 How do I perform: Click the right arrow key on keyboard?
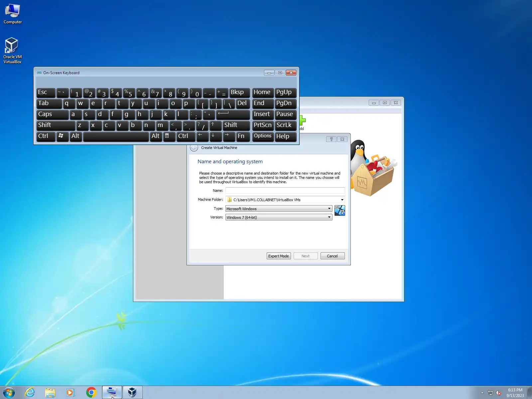coord(229,136)
